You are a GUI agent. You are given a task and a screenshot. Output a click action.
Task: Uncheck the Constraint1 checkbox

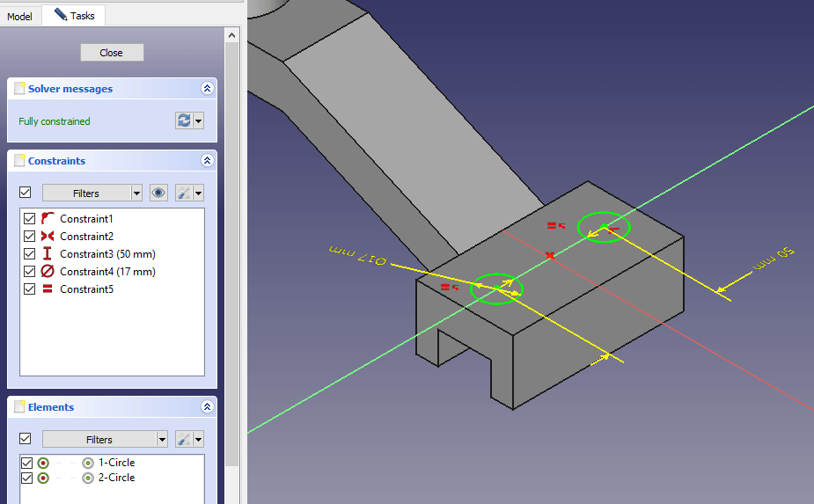tap(30, 218)
